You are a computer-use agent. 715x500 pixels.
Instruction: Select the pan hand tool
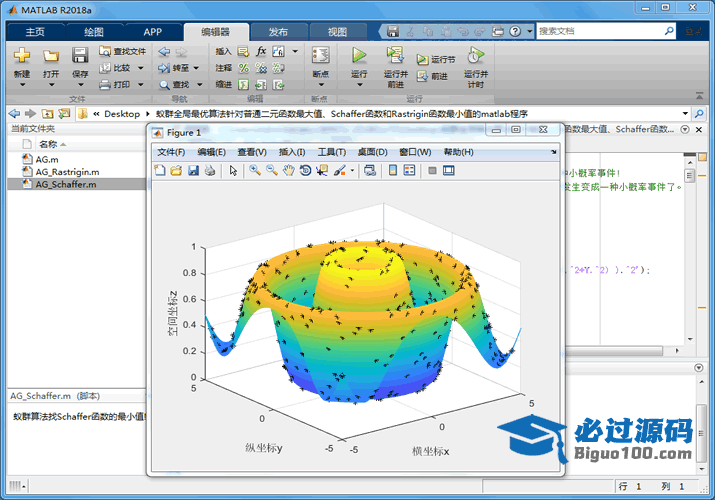[288, 170]
